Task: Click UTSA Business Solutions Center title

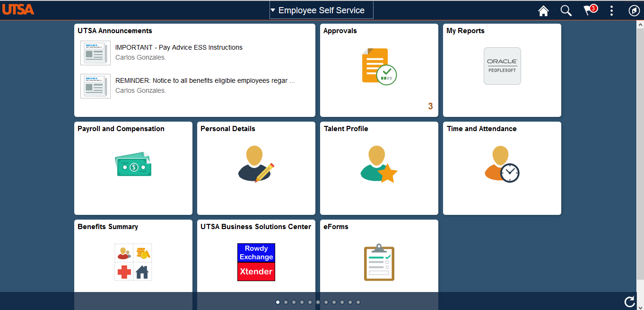Action: pos(256,227)
